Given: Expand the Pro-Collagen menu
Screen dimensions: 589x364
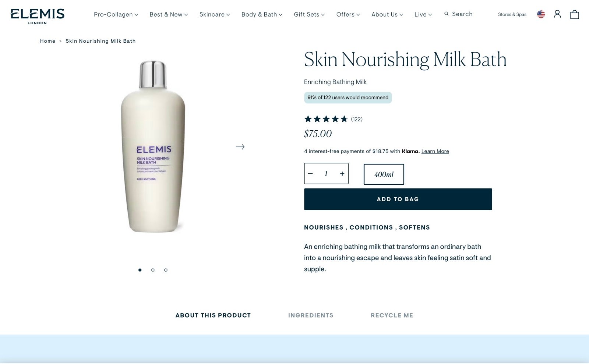Looking at the screenshot, I should [116, 14].
